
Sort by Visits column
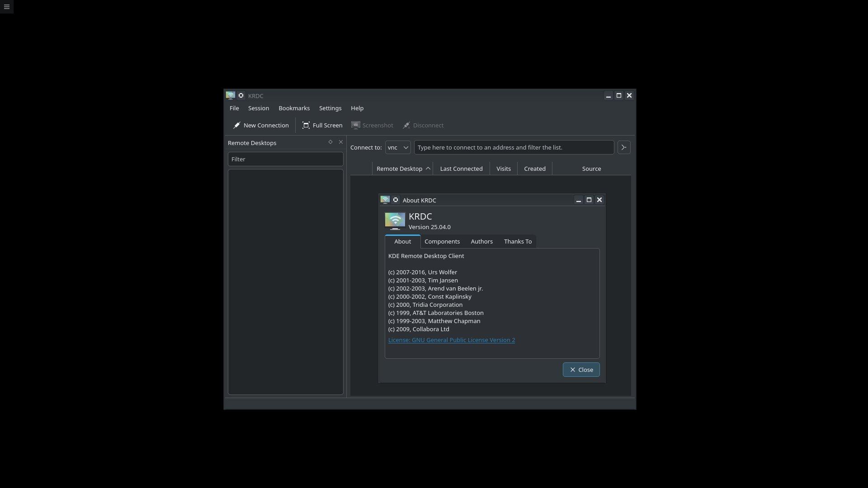pyautogui.click(x=504, y=169)
